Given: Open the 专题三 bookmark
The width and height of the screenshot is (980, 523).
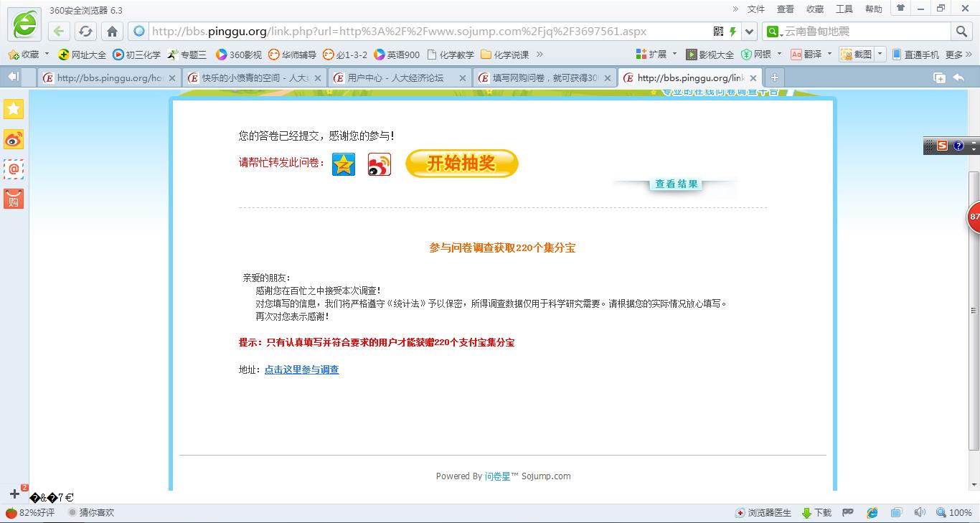Looking at the screenshot, I should pyautogui.click(x=187, y=55).
